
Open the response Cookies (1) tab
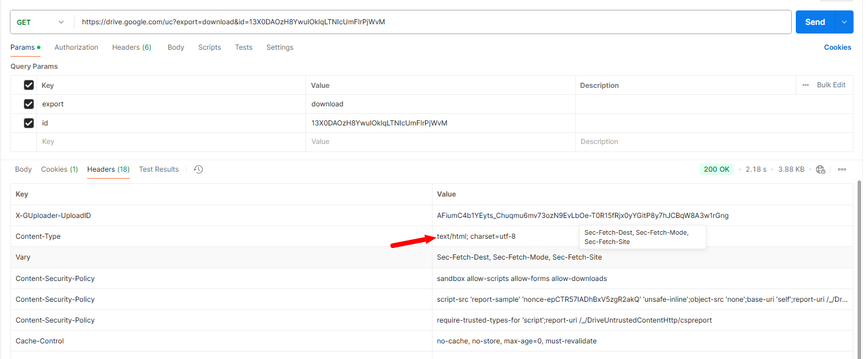59,169
